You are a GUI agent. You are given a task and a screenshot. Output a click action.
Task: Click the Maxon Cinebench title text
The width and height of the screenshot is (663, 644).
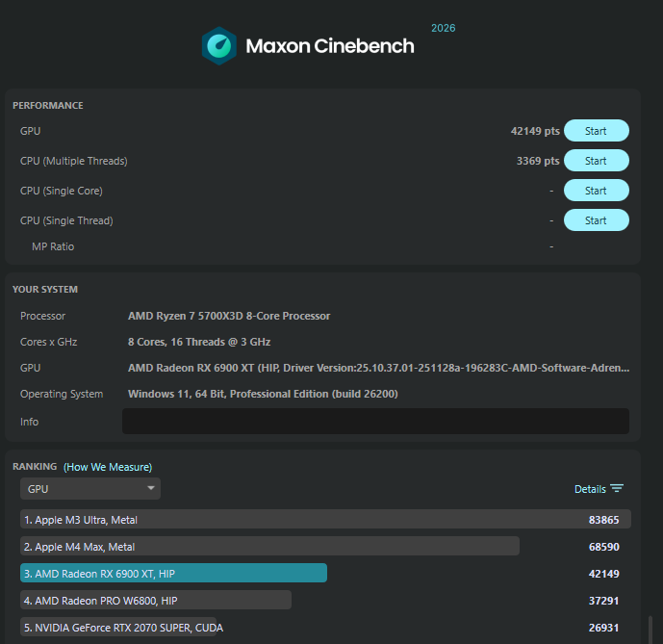pos(330,45)
